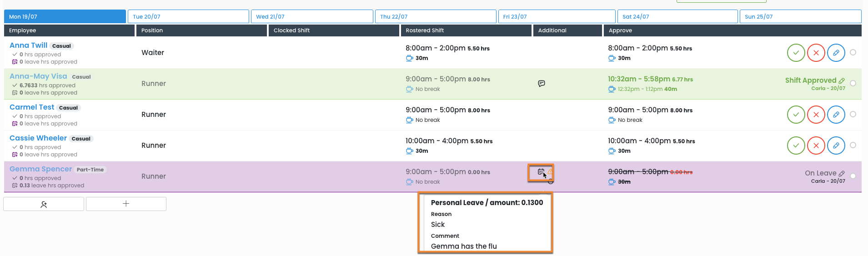
Task: Select the radio button for Carmel Test
Action: (853, 114)
